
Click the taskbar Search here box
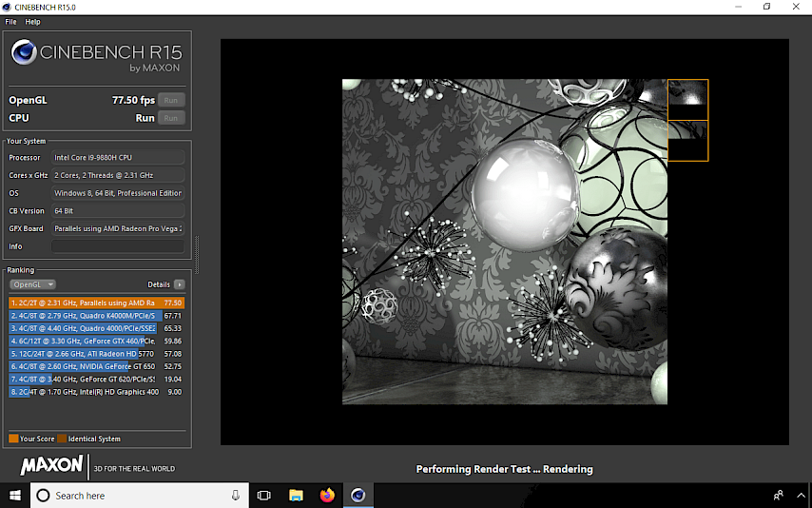click(140, 496)
